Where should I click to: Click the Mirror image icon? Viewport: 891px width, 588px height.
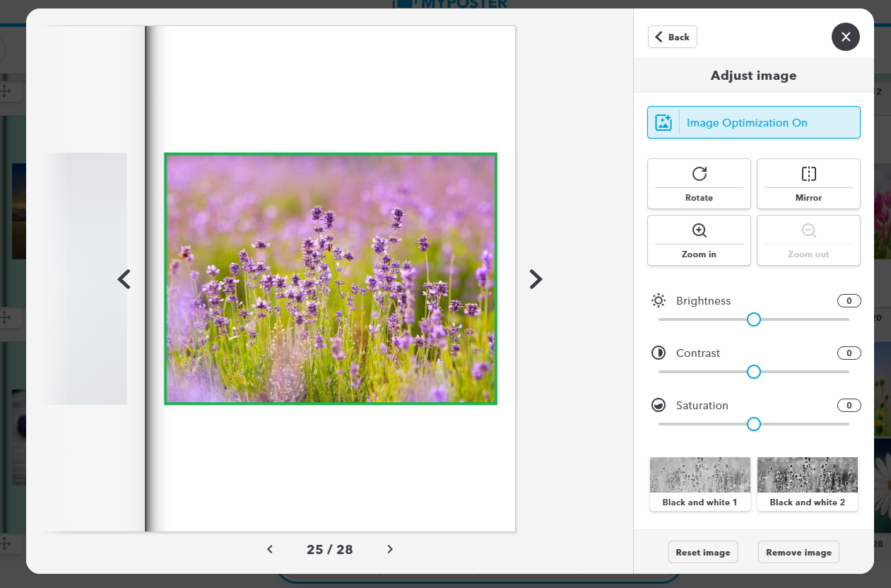(x=808, y=174)
